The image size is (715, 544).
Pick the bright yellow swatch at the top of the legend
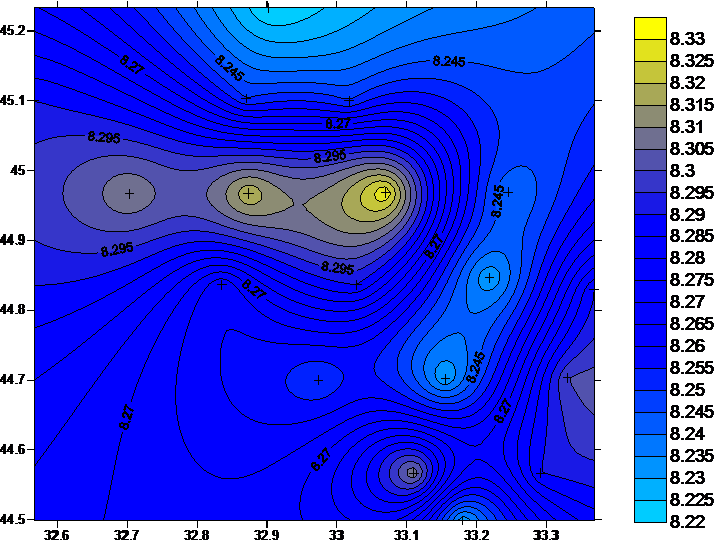pyautogui.click(x=650, y=29)
